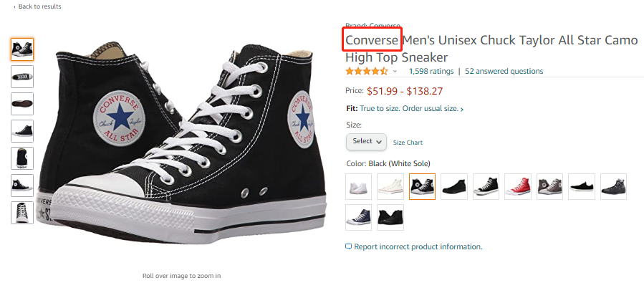Open the 1,598 ratings link
644x288 pixels.
(x=431, y=72)
